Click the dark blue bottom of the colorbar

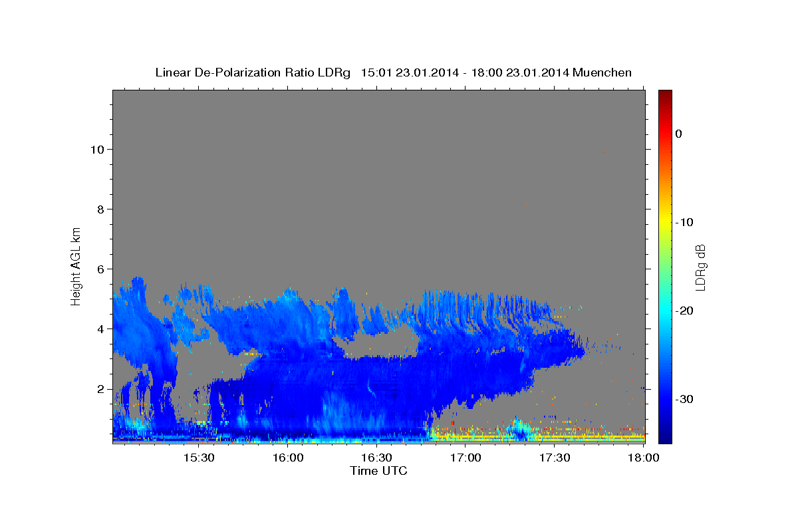(665, 438)
